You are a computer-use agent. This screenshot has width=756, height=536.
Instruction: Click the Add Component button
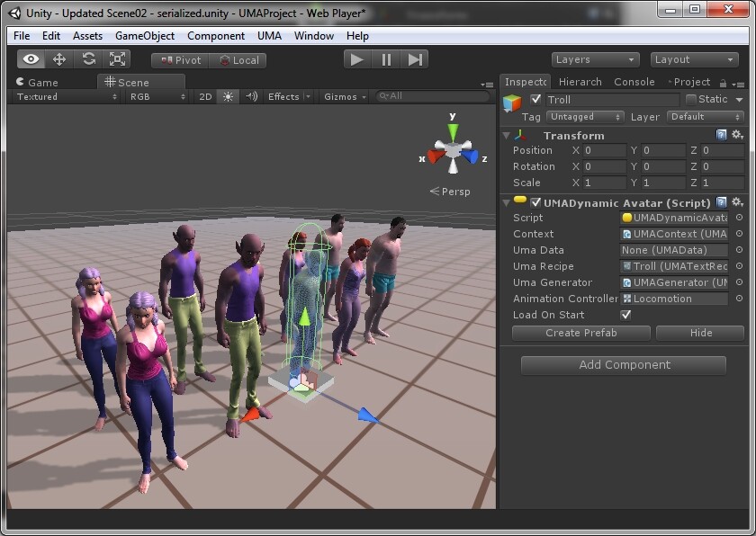tap(623, 365)
